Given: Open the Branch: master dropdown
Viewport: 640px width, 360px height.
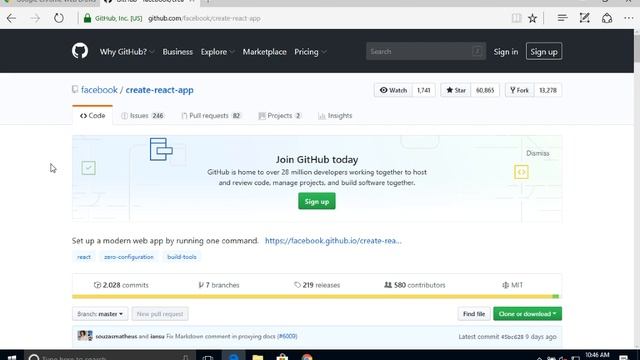Looking at the screenshot, I should (100, 314).
